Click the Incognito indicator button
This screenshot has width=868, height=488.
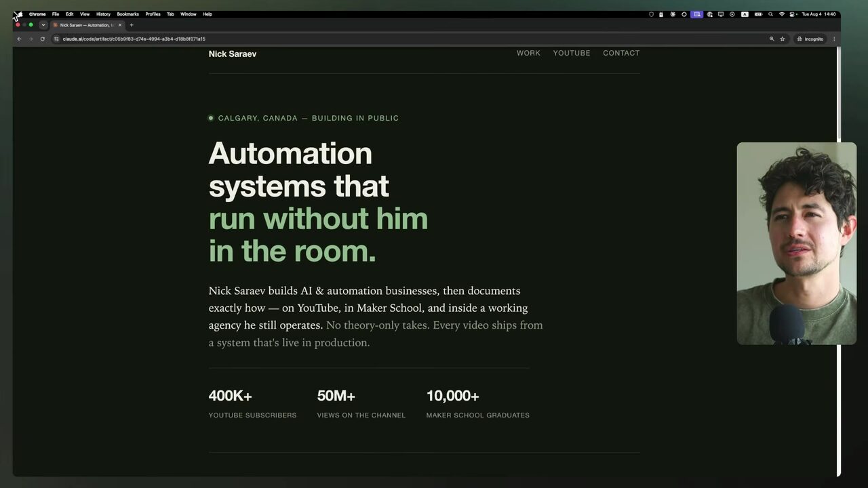[810, 39]
